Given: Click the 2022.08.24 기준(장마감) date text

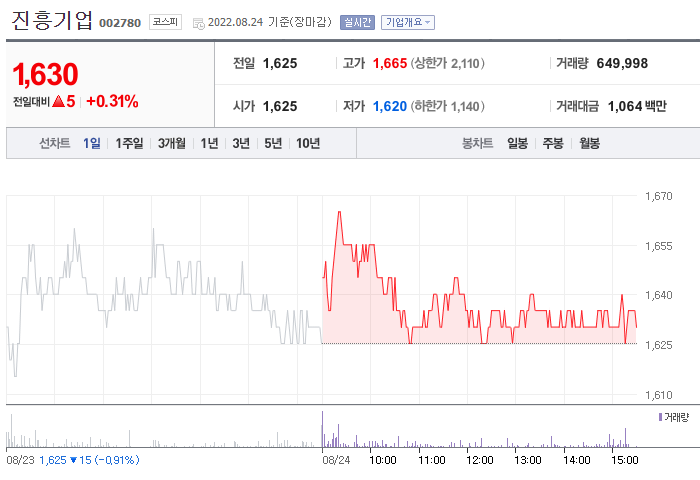Looking at the screenshot, I should (x=270, y=22).
